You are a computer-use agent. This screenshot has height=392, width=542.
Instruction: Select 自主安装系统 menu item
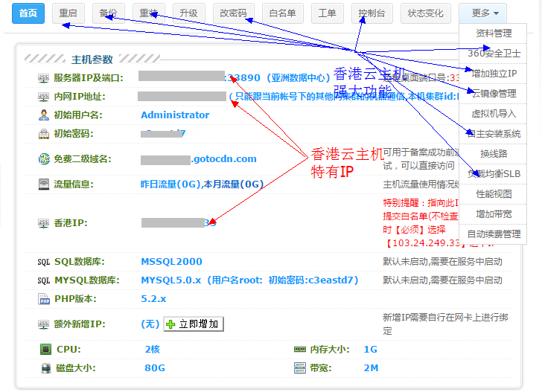click(x=494, y=134)
